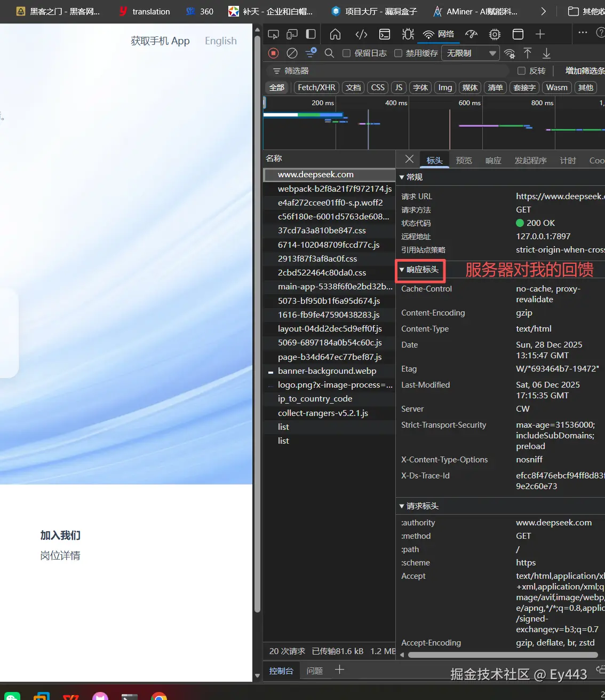
Task: Toggle the DevTools sidebar dock icon
Action: tap(311, 34)
